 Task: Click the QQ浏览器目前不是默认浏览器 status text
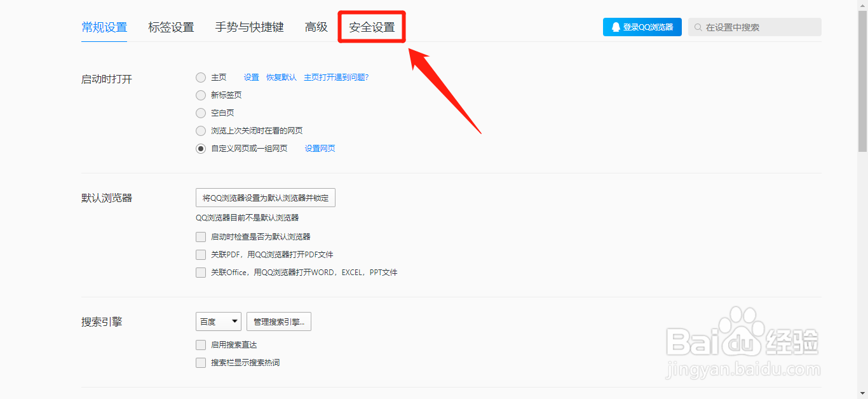pos(247,217)
